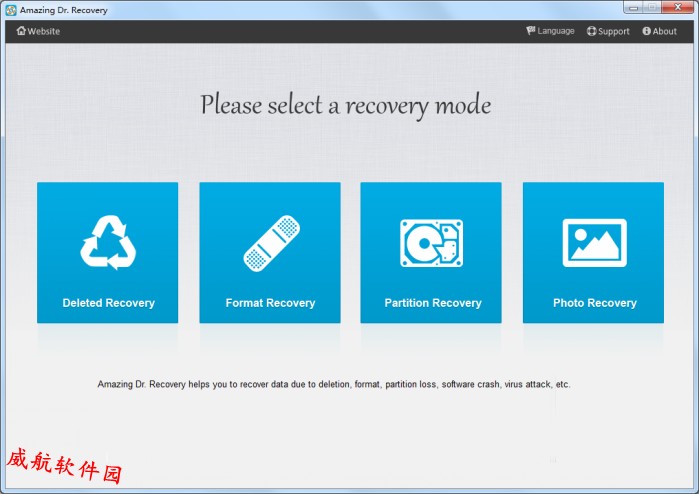Select the Partition Recovery label

point(433,303)
